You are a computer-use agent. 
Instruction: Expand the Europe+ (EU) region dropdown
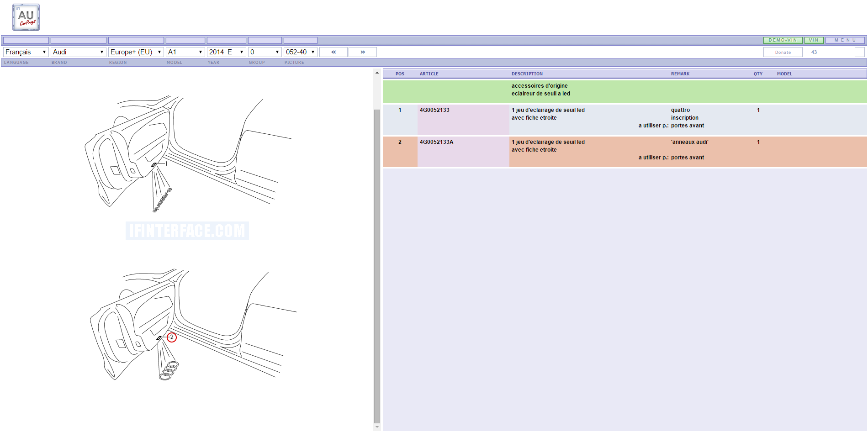[x=136, y=52]
